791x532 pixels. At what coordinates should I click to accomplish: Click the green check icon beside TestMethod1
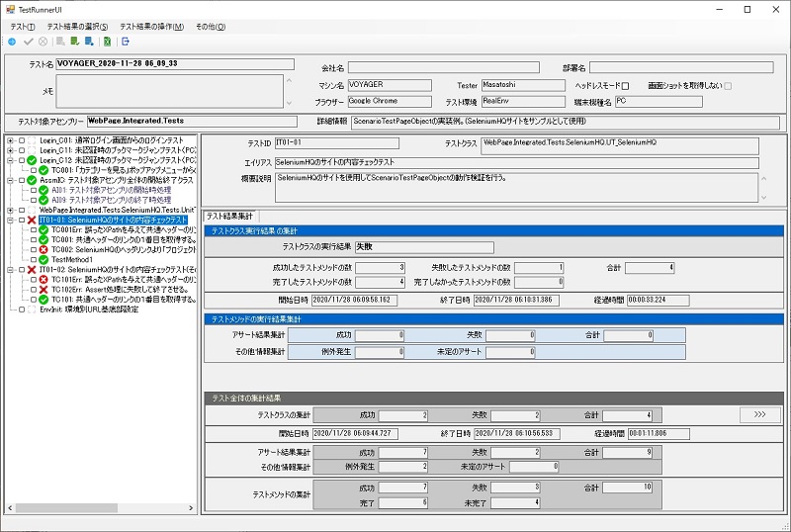[x=44, y=259]
